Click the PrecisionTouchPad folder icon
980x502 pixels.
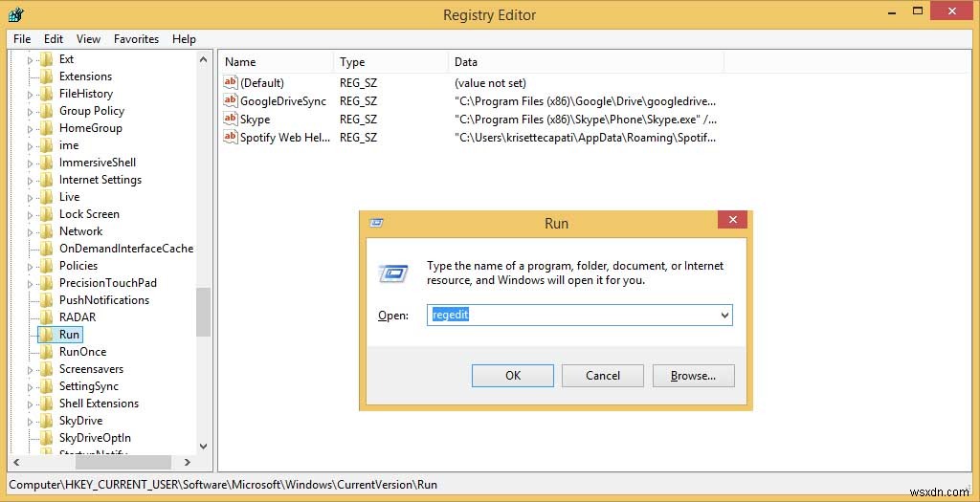(x=46, y=283)
